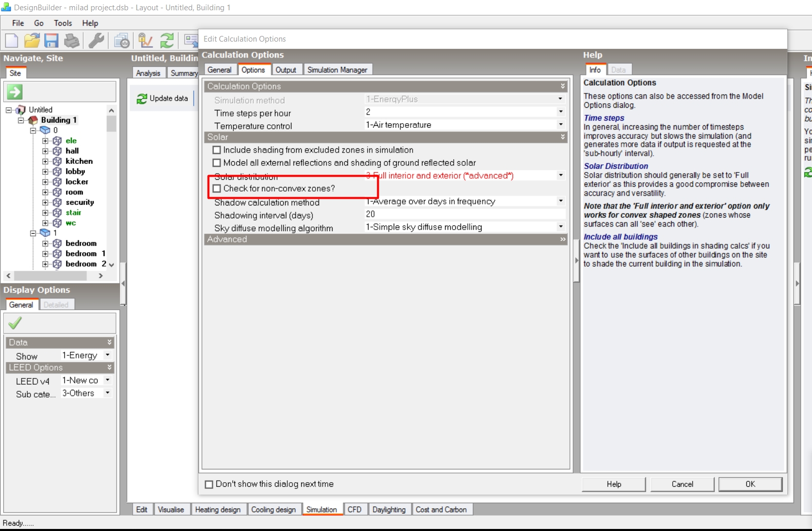The image size is (812, 531).
Task: Open the Simulation Manager tab
Action: [337, 70]
